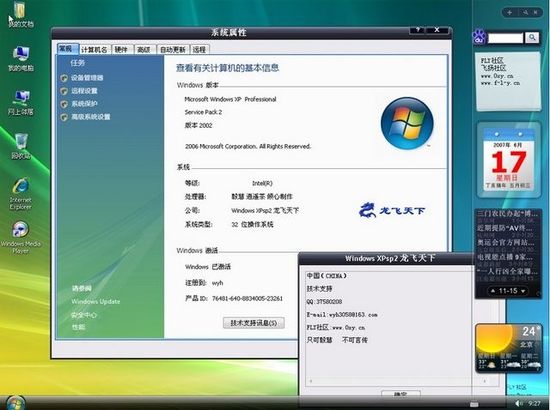Screen dimensions: 550x410
Task: Switch to the 硬件 tab
Action: pyautogui.click(x=121, y=49)
